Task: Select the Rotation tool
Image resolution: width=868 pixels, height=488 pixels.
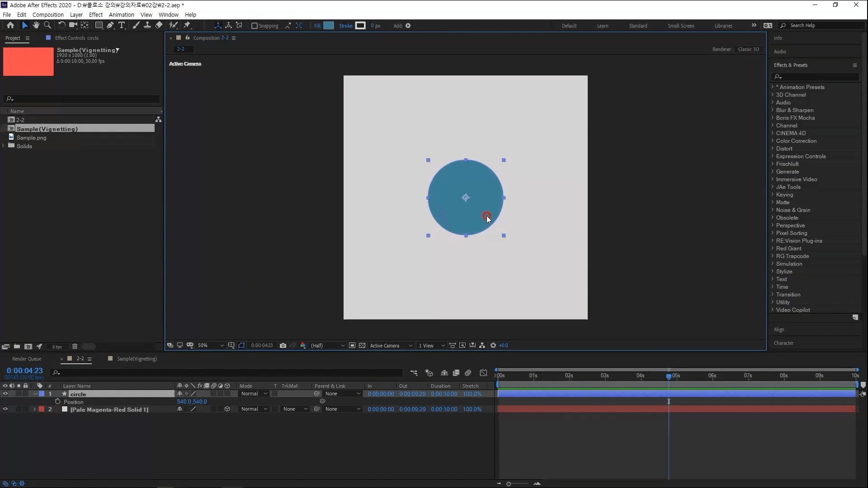Action: pyautogui.click(x=61, y=25)
